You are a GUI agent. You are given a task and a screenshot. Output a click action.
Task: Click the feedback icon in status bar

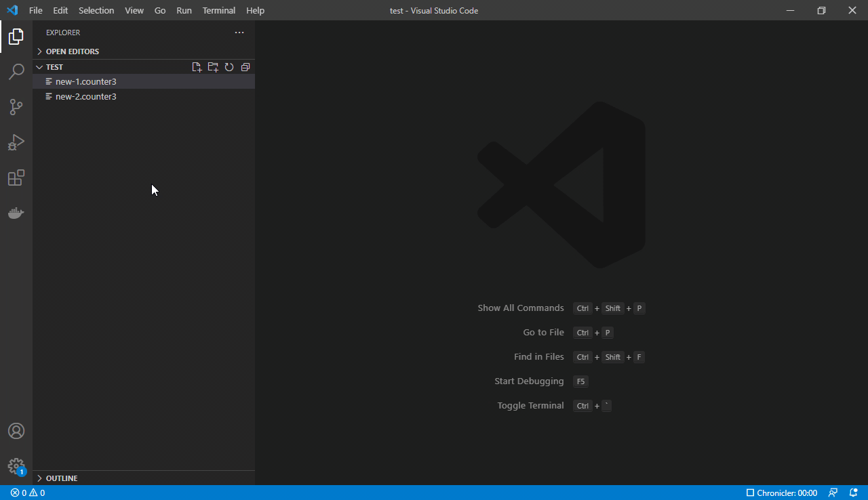click(x=833, y=493)
